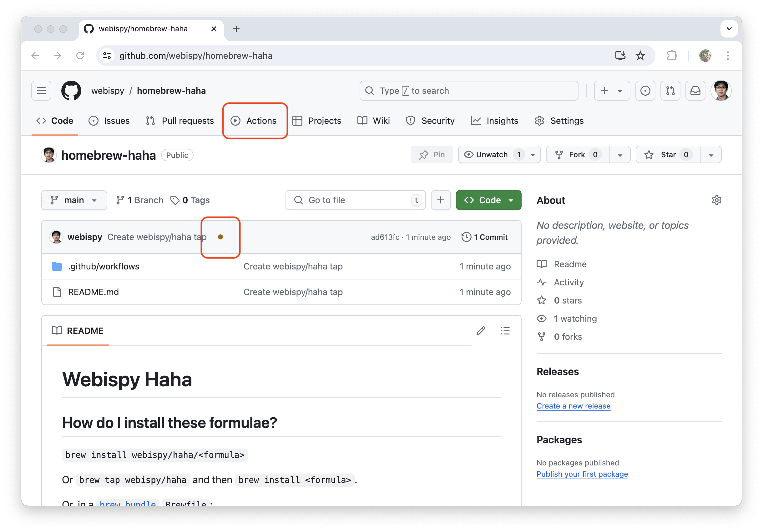Open the README outline list icon
This screenshot has width=763, height=532.
505,331
